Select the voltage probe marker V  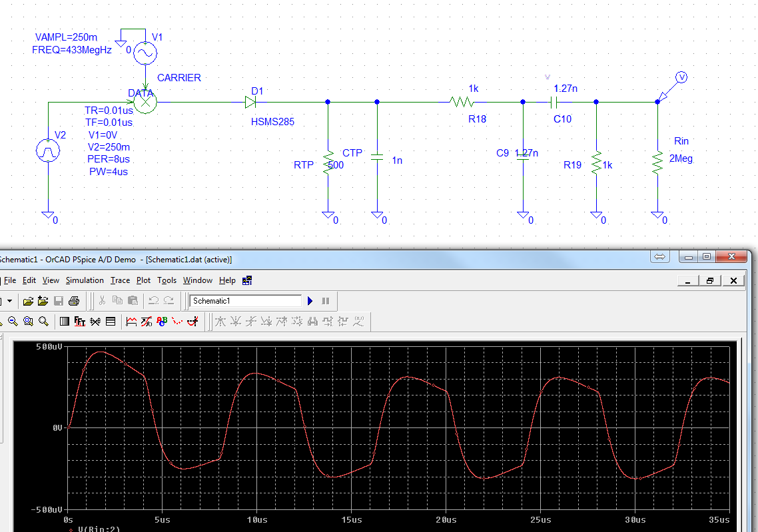(681, 77)
